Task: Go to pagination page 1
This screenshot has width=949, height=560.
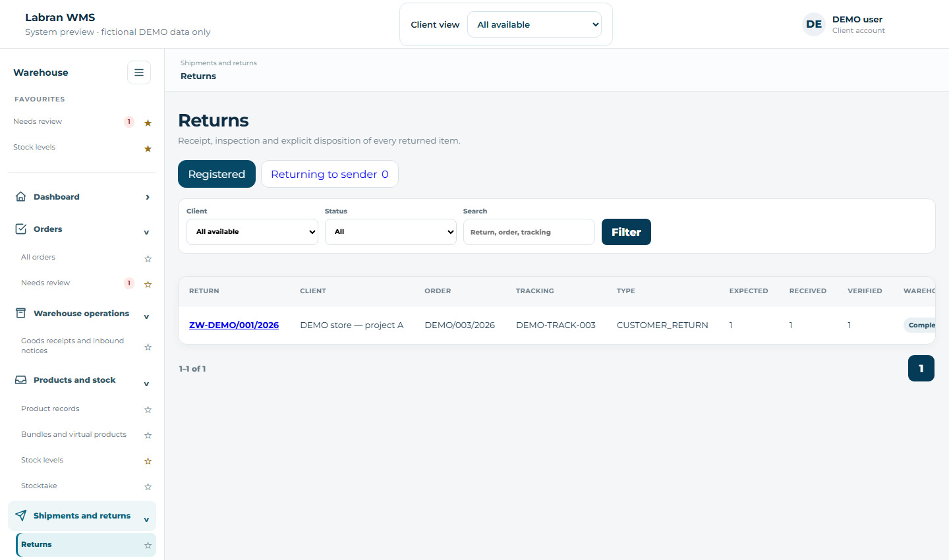Action: tap(921, 368)
